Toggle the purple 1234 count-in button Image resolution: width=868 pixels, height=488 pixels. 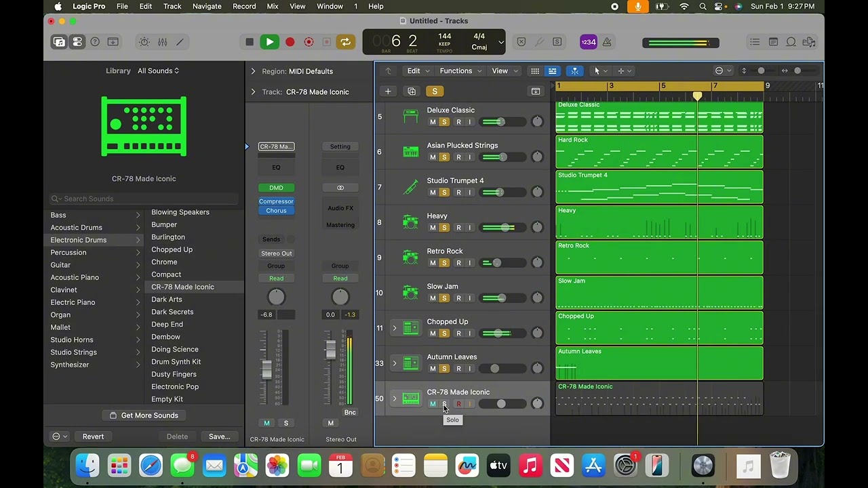tap(588, 42)
